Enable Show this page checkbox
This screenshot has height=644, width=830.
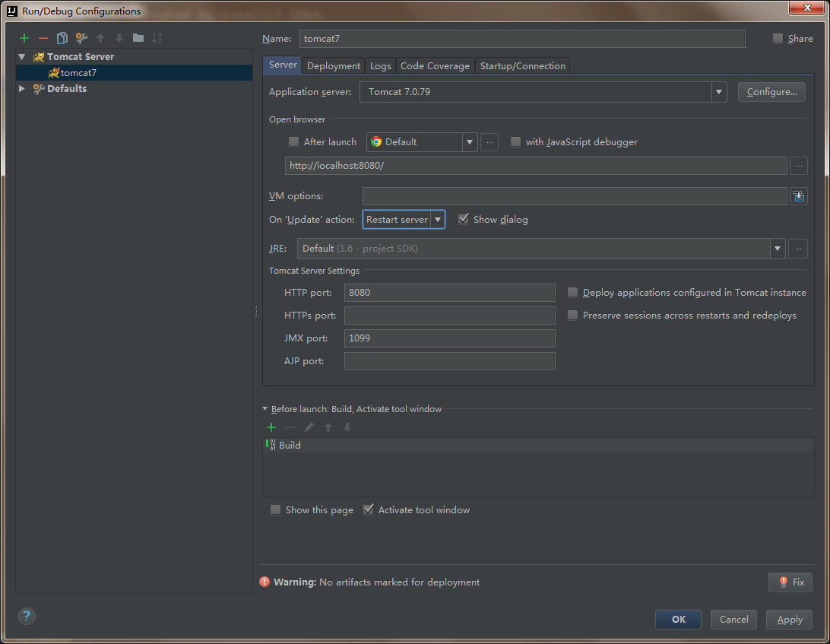(x=275, y=509)
